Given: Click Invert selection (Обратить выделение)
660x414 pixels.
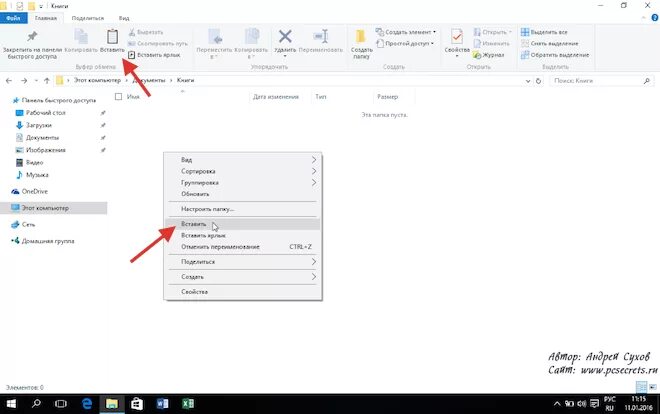Looking at the screenshot, I should [555, 55].
